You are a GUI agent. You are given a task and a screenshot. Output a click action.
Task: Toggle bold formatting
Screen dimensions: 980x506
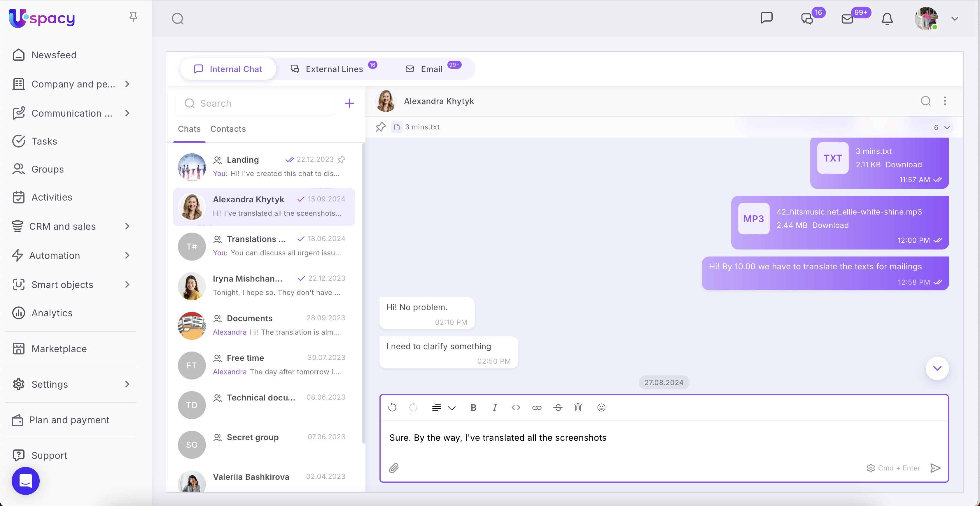[473, 407]
